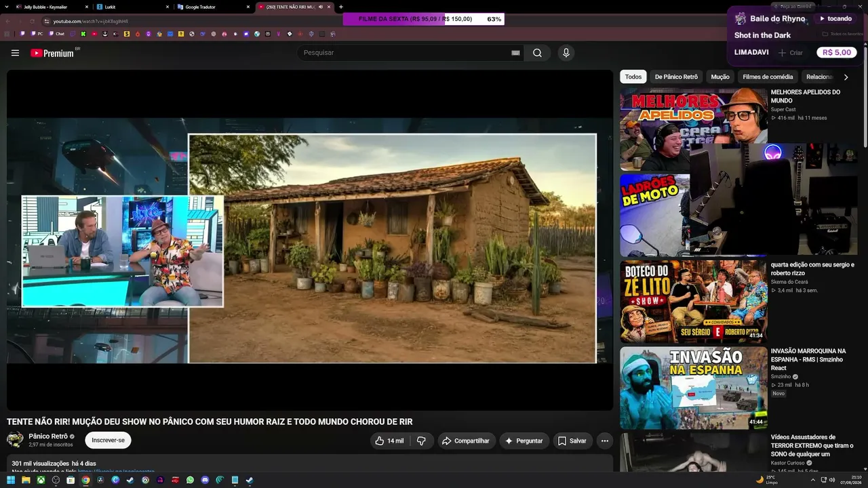The image size is (868, 488).
Task: Close the Lurkit browser tab
Action: pos(167,7)
